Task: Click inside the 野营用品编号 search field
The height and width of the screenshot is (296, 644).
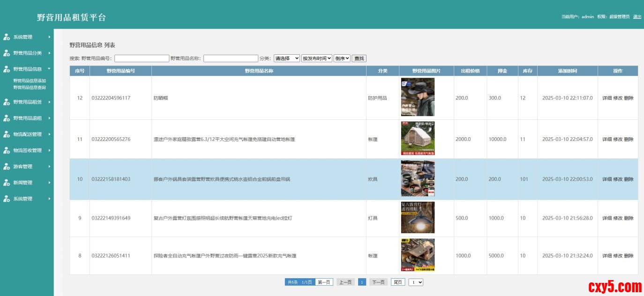Action: [142, 59]
